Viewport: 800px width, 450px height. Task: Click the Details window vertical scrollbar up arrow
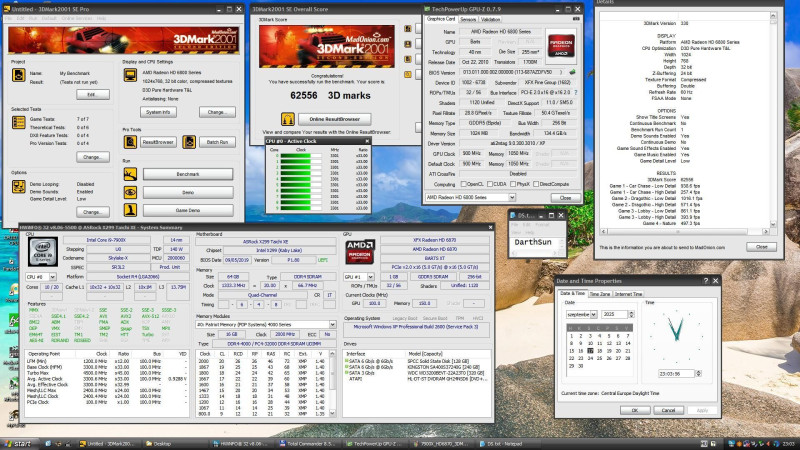click(x=773, y=16)
